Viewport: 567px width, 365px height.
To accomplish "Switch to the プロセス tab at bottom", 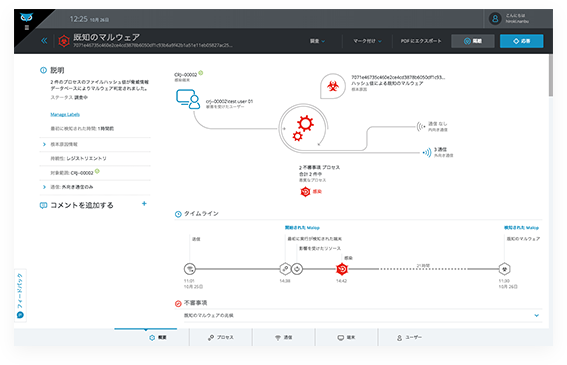I will [221, 338].
